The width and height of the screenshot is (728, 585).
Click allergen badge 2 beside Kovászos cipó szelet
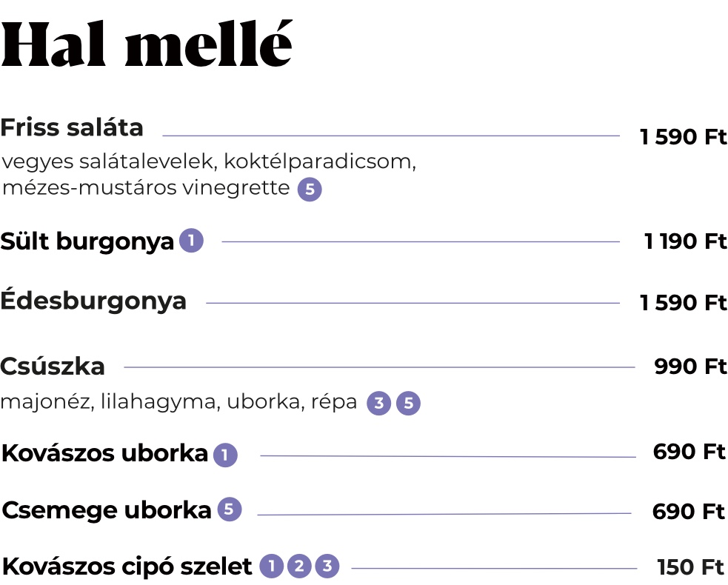299,566
